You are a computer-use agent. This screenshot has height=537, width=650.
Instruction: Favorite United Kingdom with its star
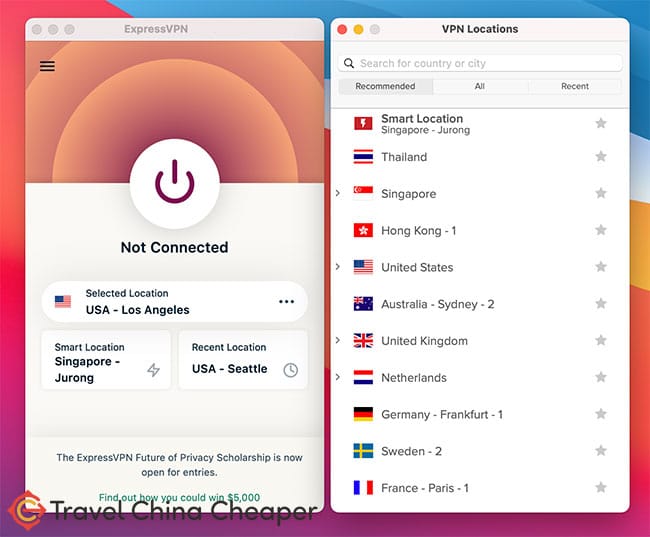(x=601, y=340)
